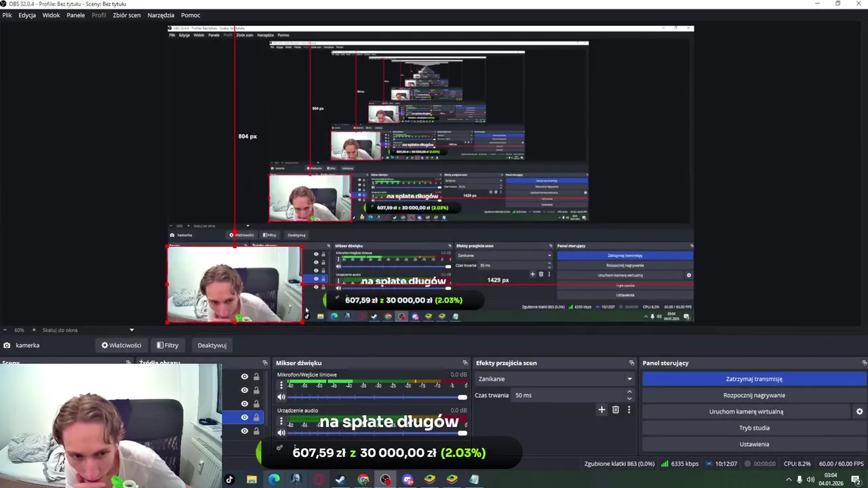This screenshot has width=868, height=488.
Task: Toggle visibility eye of second source
Action: [245, 390]
